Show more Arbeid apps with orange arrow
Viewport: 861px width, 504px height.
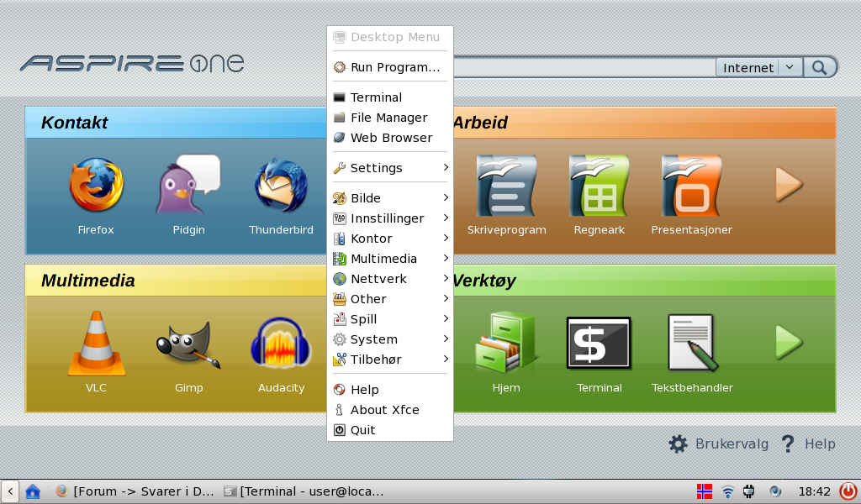point(789,185)
